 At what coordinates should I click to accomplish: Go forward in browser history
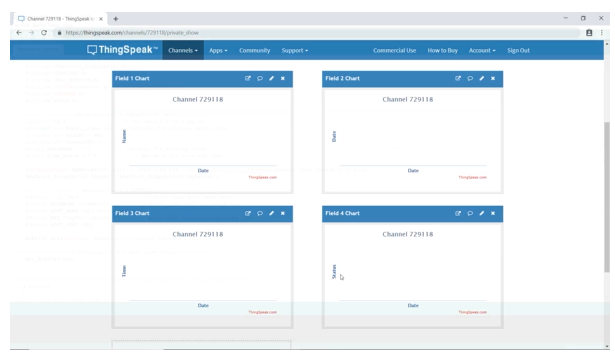(x=31, y=33)
